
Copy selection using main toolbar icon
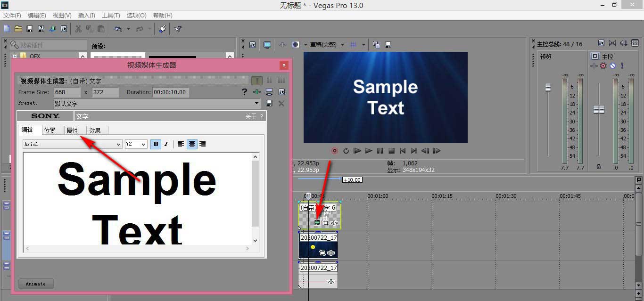(x=90, y=29)
